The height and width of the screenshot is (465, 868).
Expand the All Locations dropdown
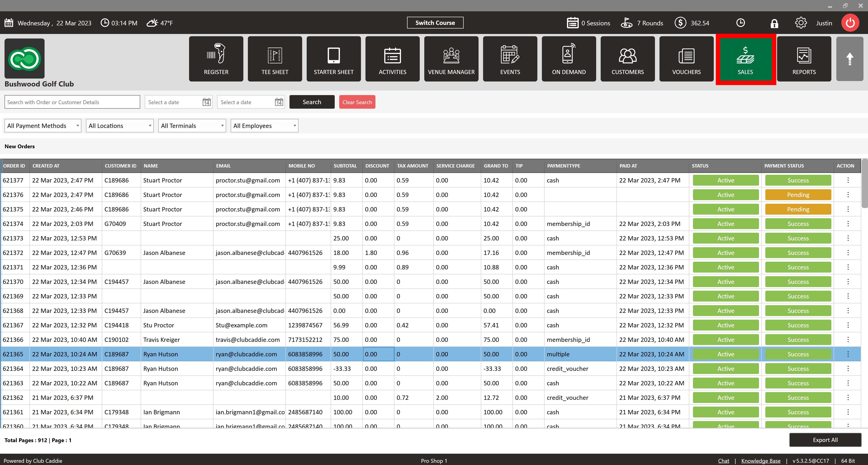pos(120,126)
